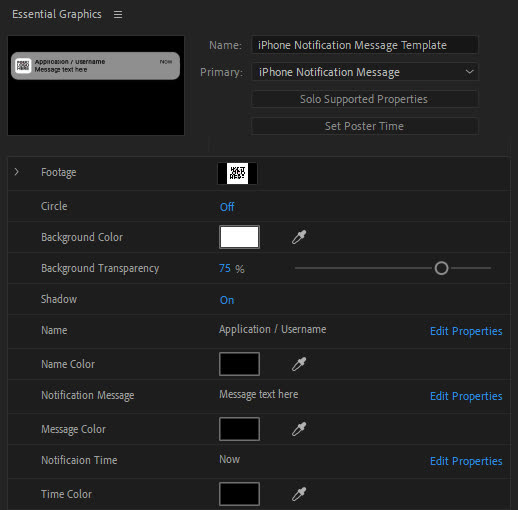Click the Solo Supported Properties button
The image size is (518, 510).
click(365, 99)
